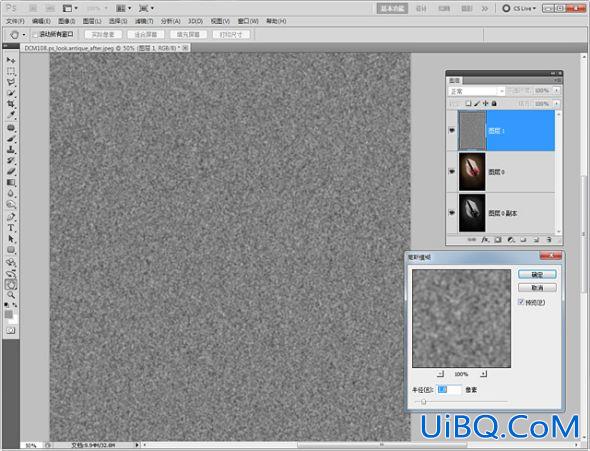
Task: Add a layer mask from Layers panel
Action: (x=498, y=240)
